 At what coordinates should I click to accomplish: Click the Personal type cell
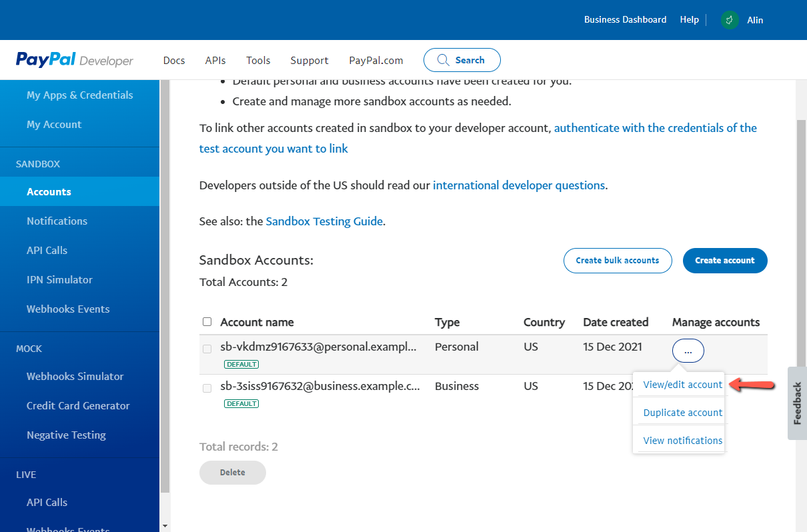(x=457, y=347)
